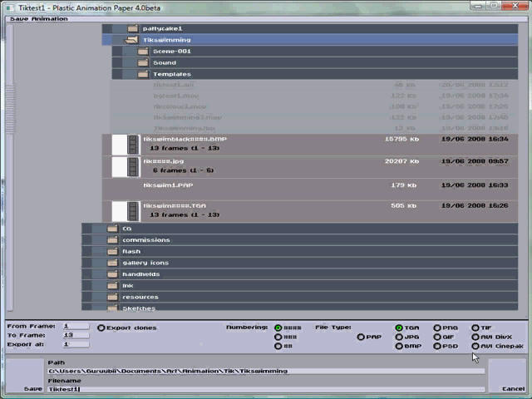Click the file list scrollbar handle
532x399 pixels.
[x=10, y=109]
